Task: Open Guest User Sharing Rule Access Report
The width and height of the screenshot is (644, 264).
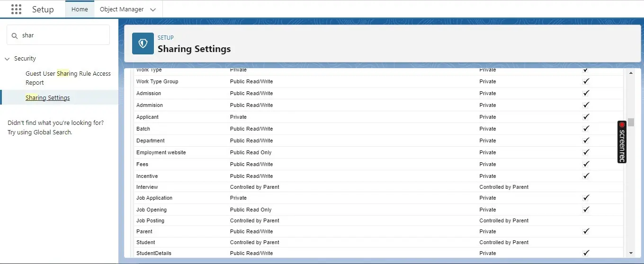Action: click(68, 78)
